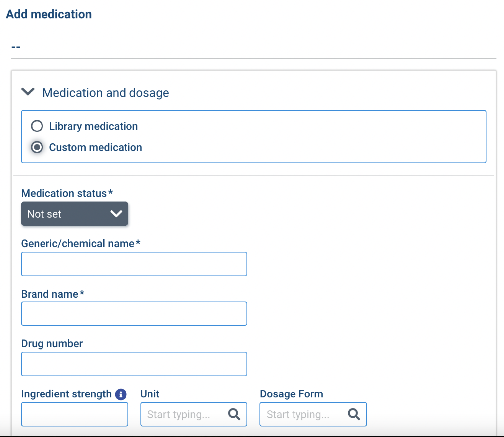Open the Medication status 'Not set' dropdown
This screenshot has height=437, width=504.
[74, 214]
